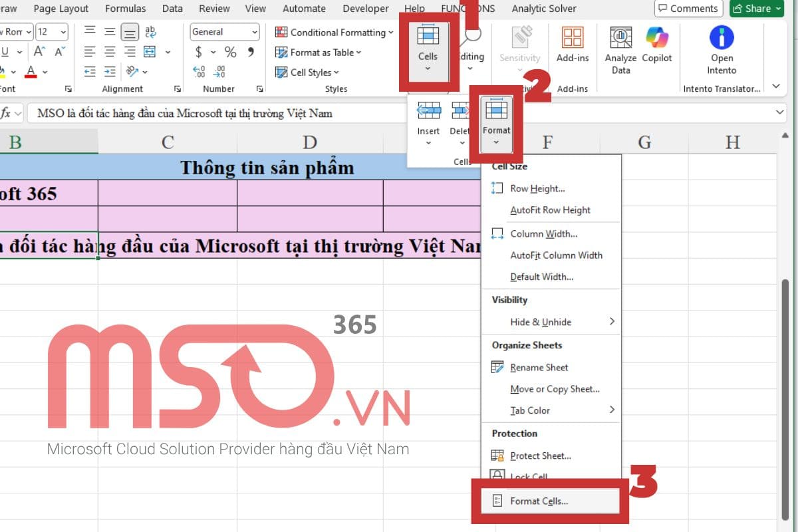
Task: Toggle Wrap Text
Action: coord(150,31)
